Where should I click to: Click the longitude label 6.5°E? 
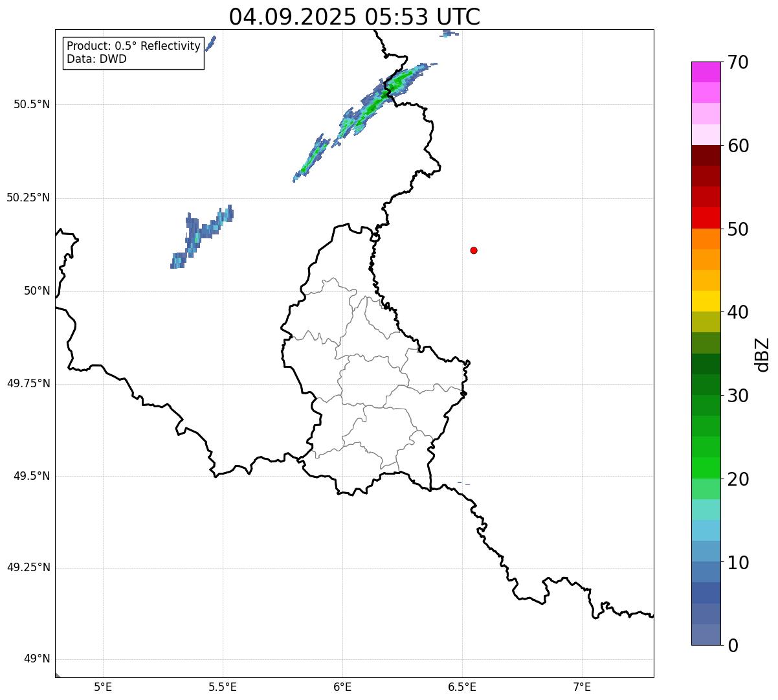click(x=462, y=687)
